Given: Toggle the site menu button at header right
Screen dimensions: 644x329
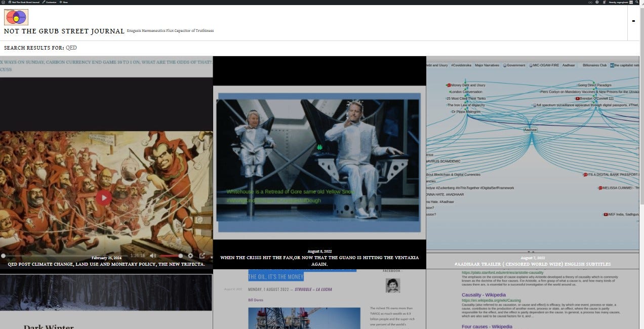Looking at the screenshot, I should click(633, 21).
